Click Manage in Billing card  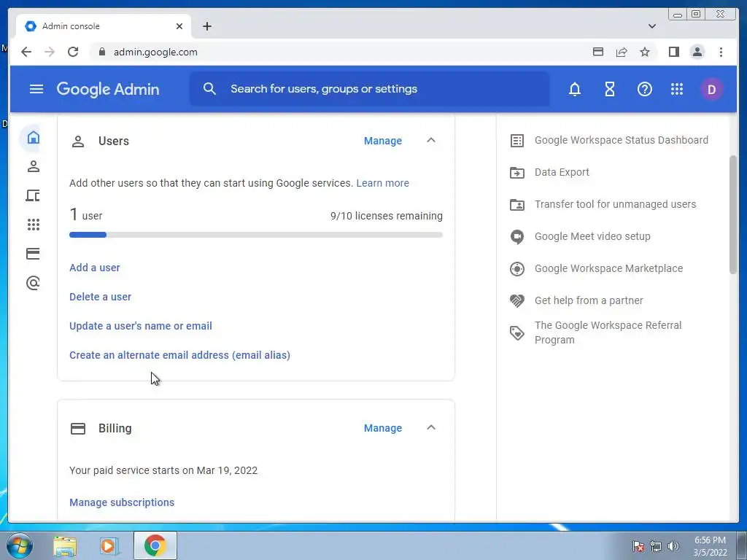[x=383, y=428]
